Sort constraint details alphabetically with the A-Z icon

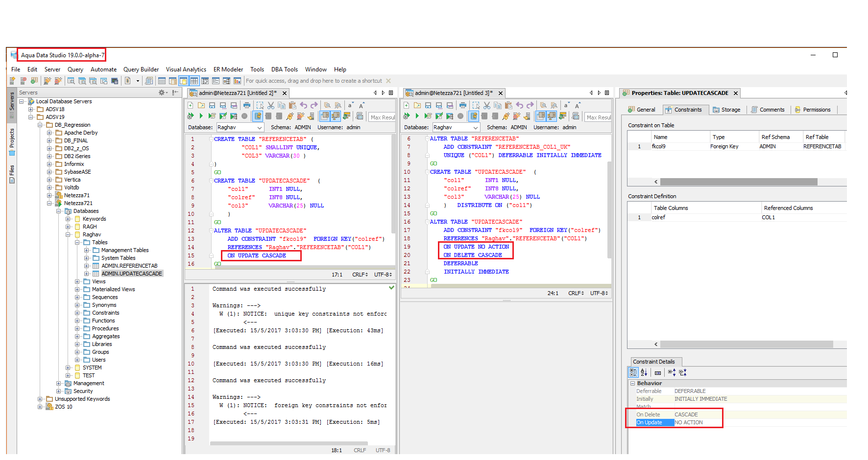click(x=644, y=372)
